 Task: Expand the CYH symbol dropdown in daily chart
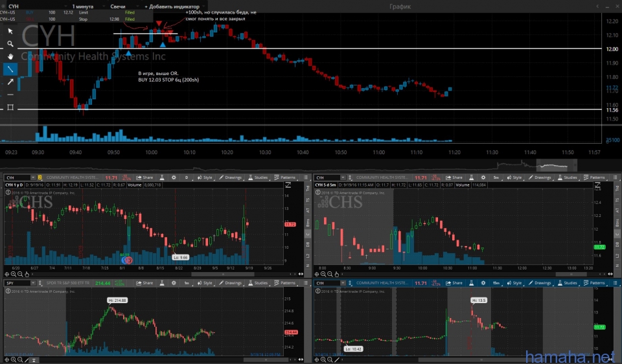(33, 177)
